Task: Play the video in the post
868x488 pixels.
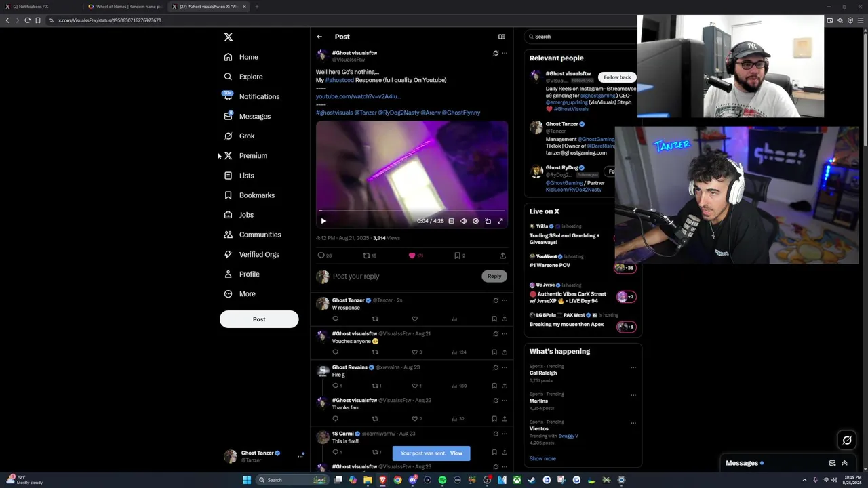Action: pos(323,221)
